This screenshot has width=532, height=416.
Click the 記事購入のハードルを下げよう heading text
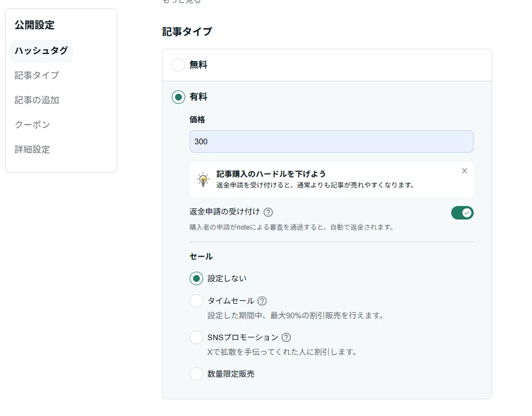pos(271,174)
